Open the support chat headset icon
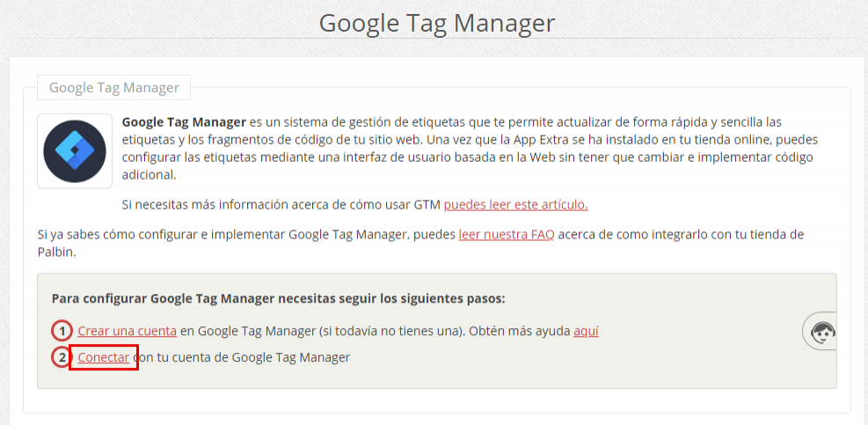The height and width of the screenshot is (425, 868). (822, 332)
